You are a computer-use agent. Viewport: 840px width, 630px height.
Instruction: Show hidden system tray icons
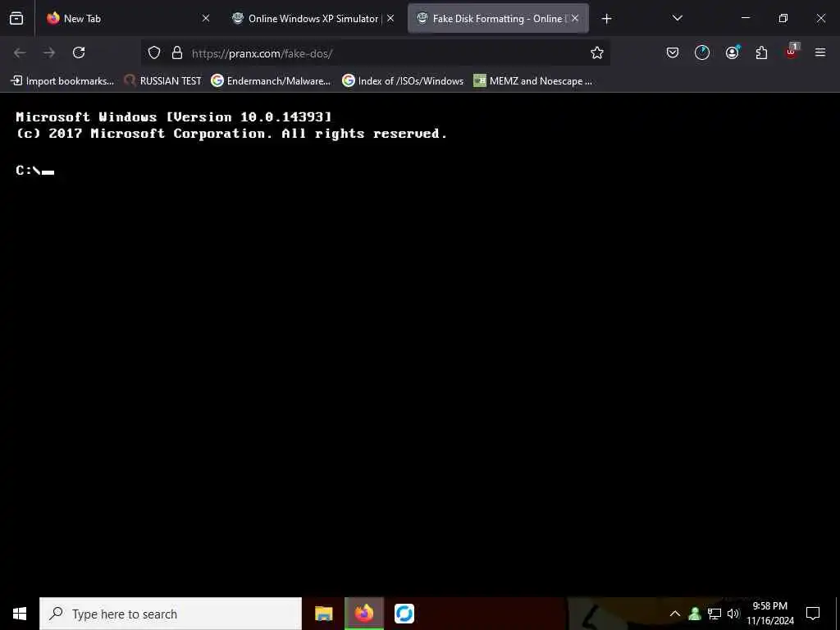click(x=675, y=614)
